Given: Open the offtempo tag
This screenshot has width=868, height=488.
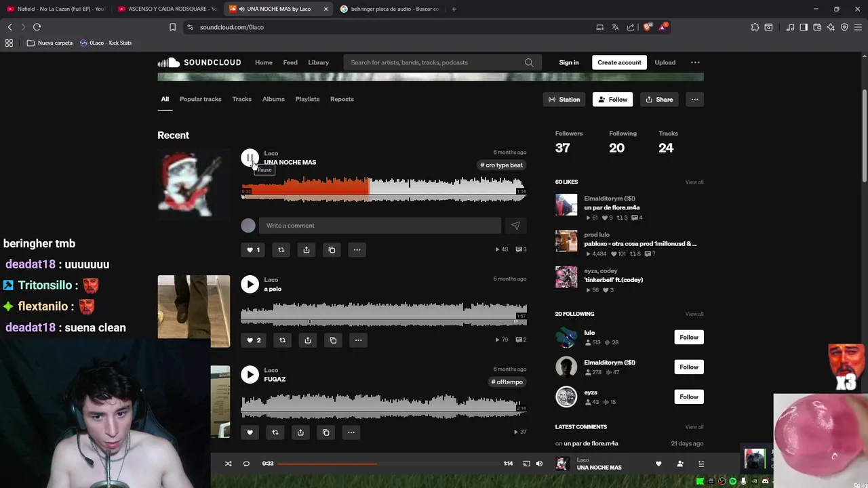Looking at the screenshot, I should [507, 382].
